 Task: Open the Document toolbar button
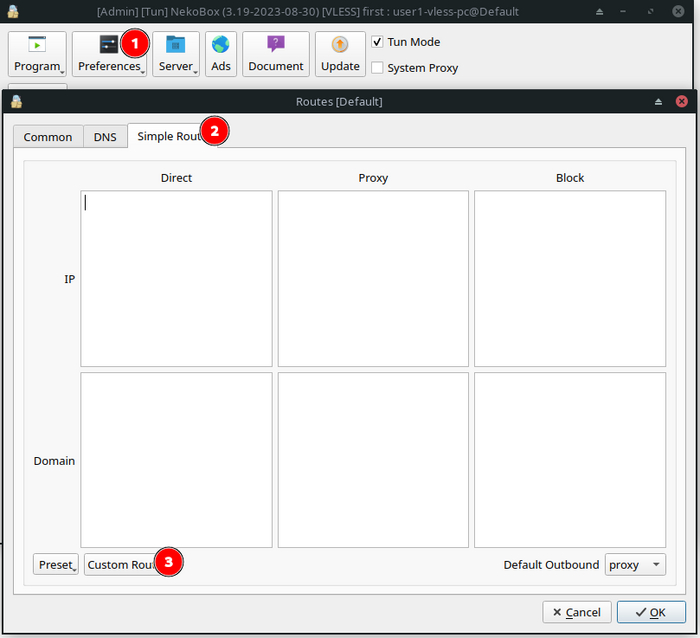(275, 54)
